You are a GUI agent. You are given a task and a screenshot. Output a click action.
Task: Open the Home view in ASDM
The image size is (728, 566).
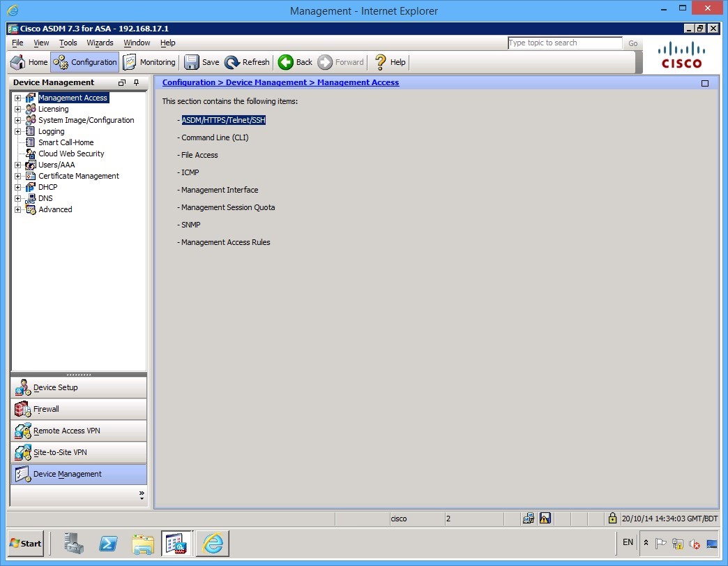click(28, 62)
